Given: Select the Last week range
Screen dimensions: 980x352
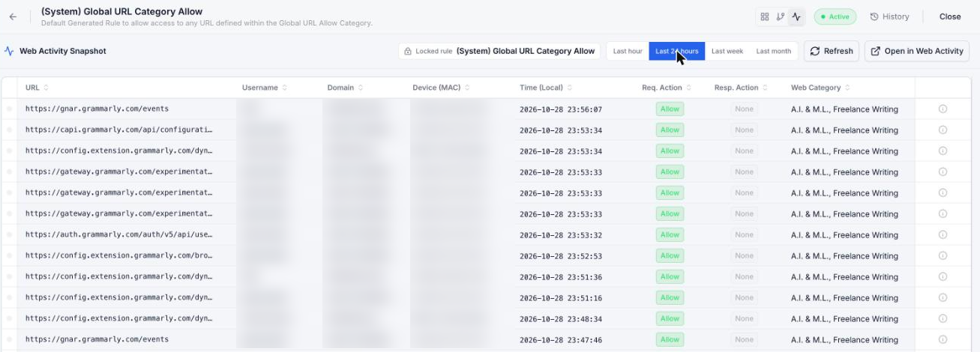Looking at the screenshot, I should pyautogui.click(x=727, y=51).
